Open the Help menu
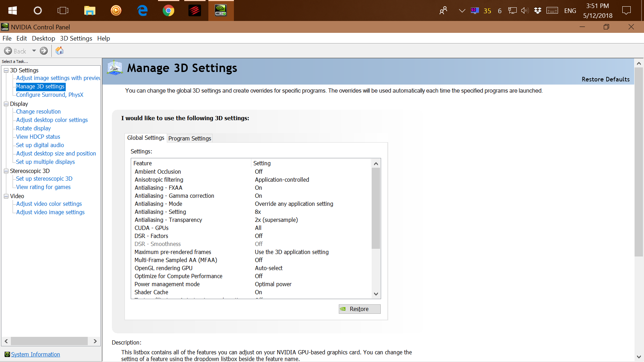Viewport: 644px width, 362px height. [x=103, y=38]
